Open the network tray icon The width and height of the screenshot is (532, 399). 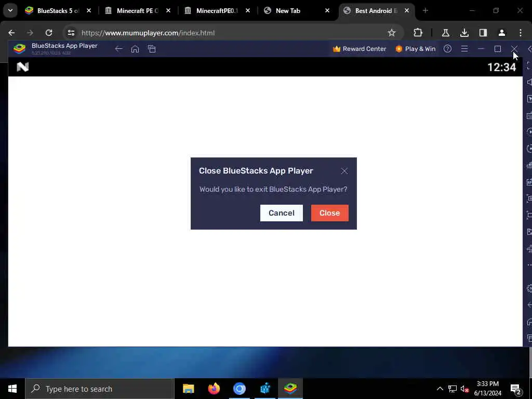point(453,389)
